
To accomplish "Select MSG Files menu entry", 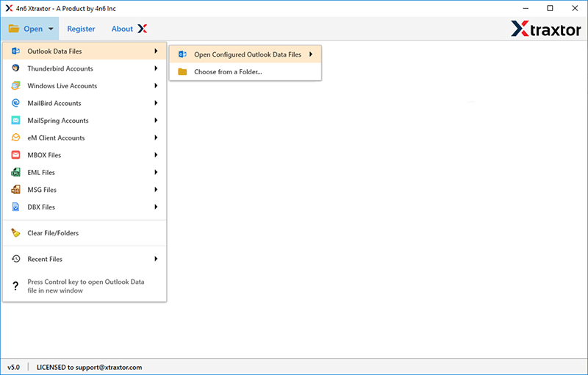I will [x=42, y=190].
